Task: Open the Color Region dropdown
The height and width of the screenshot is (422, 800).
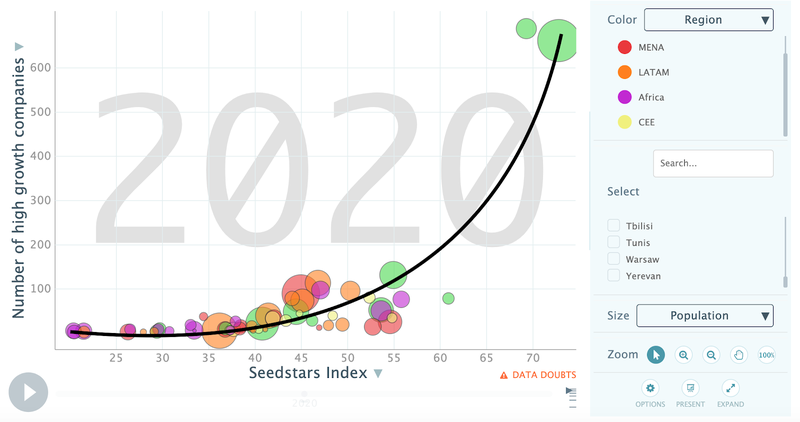Action: point(709,19)
